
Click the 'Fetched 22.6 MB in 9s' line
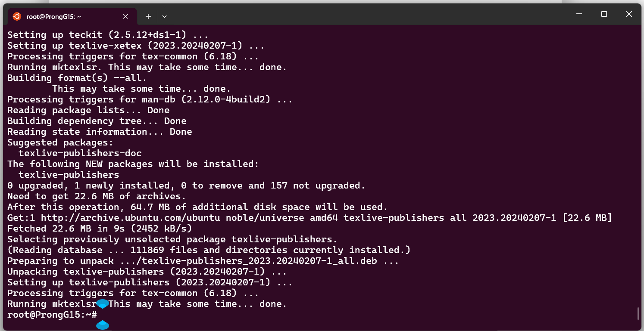(100, 229)
